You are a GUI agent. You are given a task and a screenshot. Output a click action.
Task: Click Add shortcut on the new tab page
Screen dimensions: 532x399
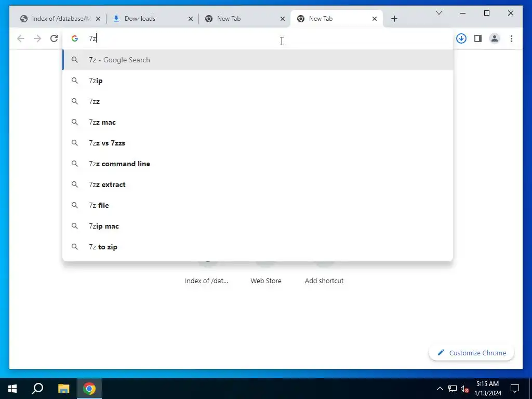tap(324, 281)
